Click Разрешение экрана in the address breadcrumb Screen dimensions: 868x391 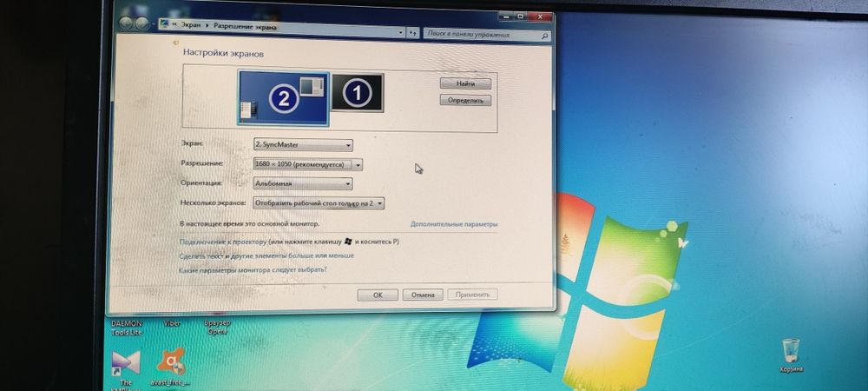click(x=245, y=26)
